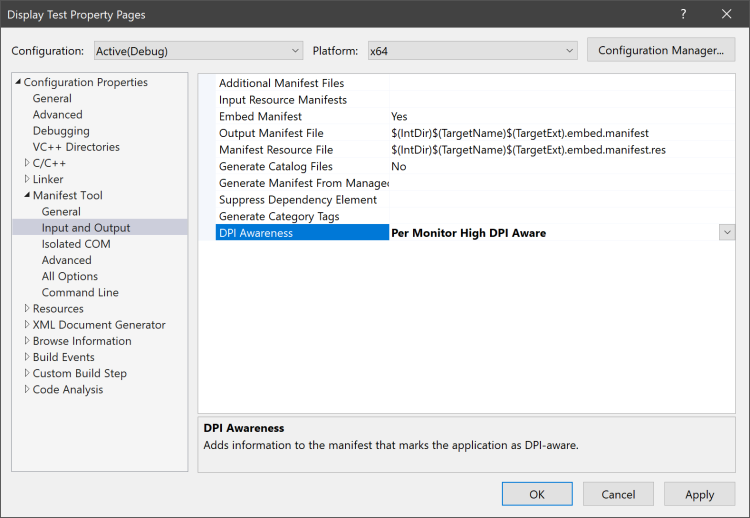This screenshot has width=750, height=518.
Task: Select the Command Line tree item
Action: [x=80, y=292]
